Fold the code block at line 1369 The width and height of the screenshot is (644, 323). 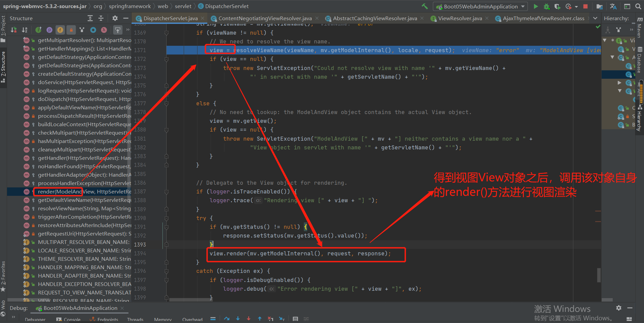click(166, 33)
